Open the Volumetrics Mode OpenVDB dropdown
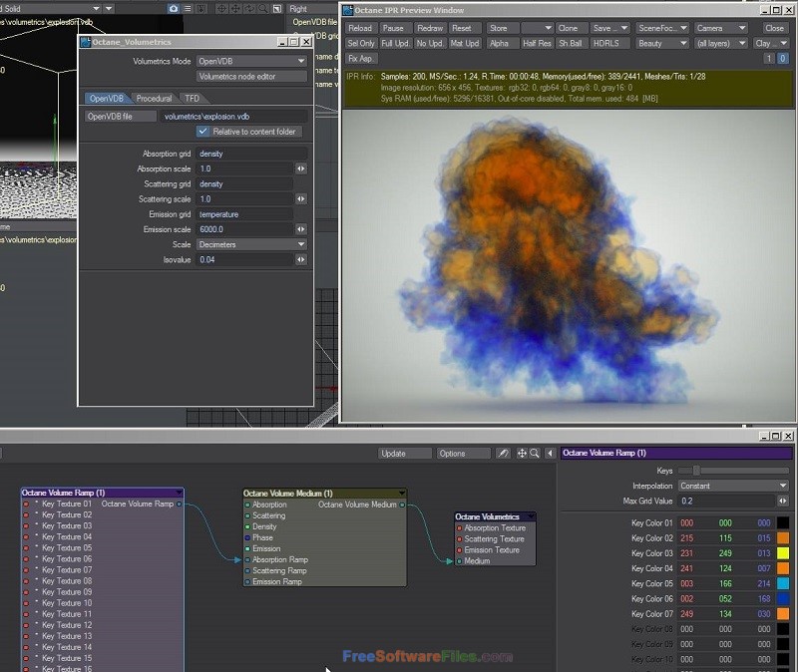The width and height of the screenshot is (798, 672). [251, 61]
